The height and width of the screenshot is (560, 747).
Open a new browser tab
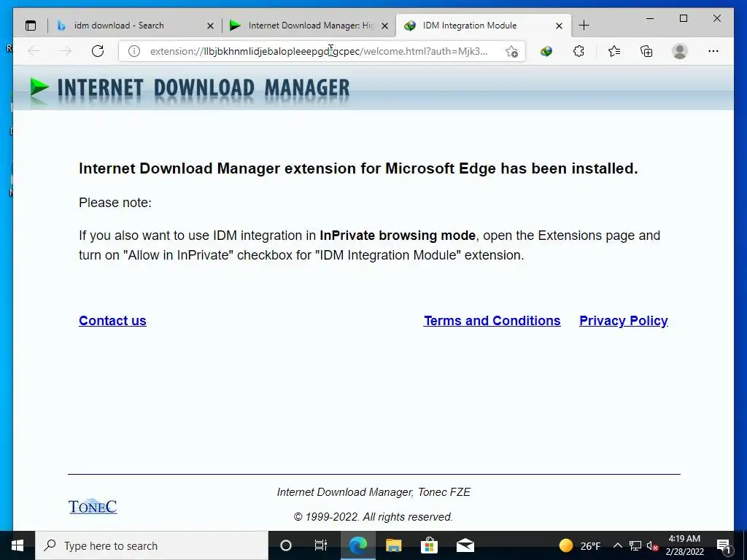[x=584, y=26]
